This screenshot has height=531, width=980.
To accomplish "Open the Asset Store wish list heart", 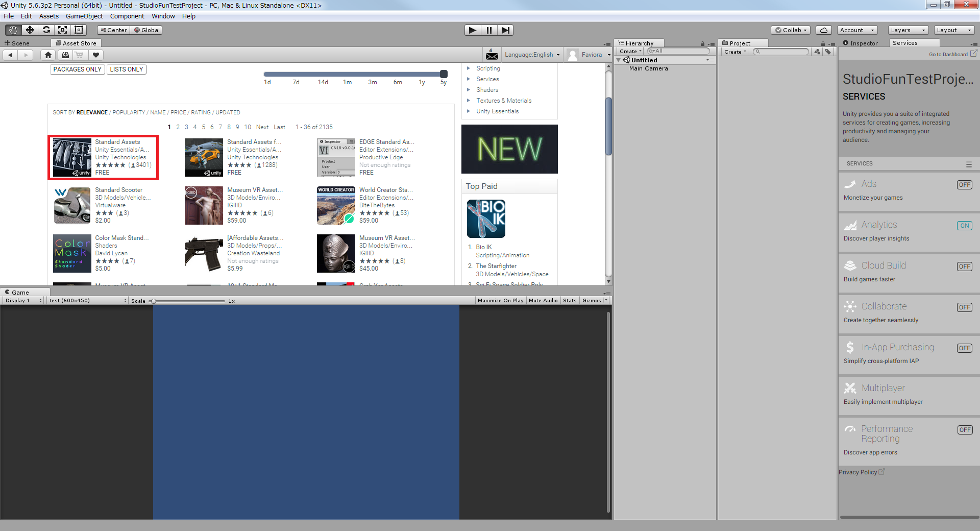I will click(x=95, y=55).
